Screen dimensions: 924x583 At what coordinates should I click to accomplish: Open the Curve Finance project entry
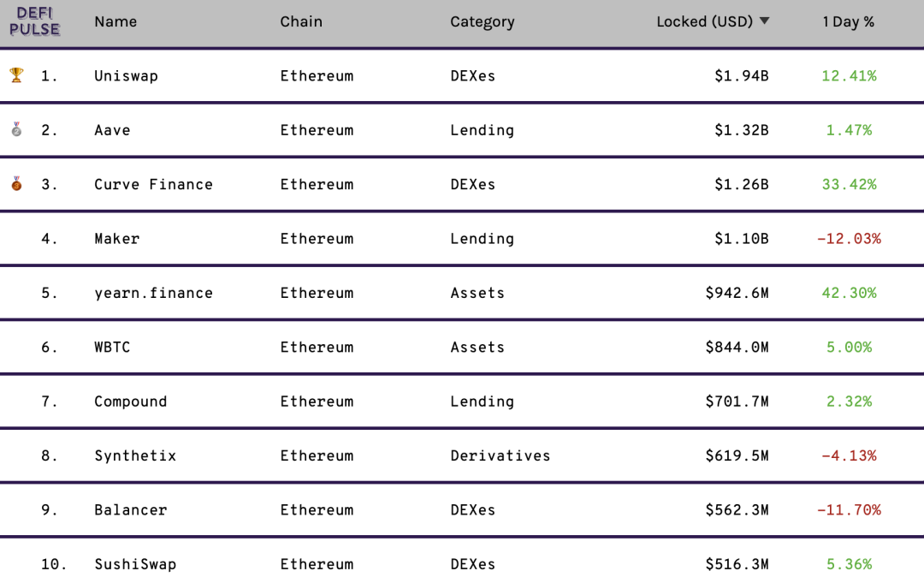(153, 185)
